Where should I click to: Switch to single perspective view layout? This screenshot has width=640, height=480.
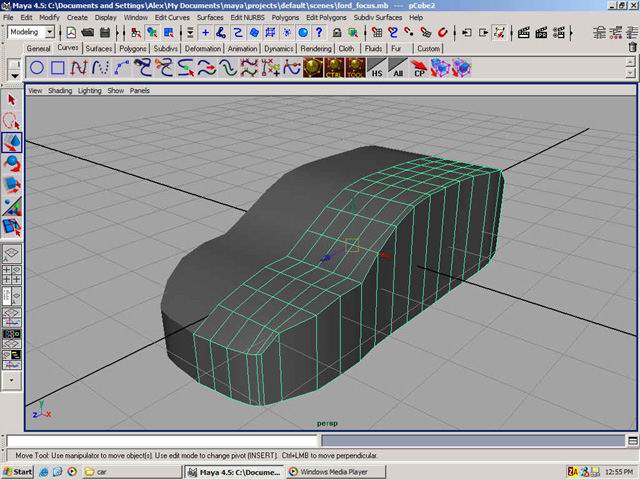point(12,254)
